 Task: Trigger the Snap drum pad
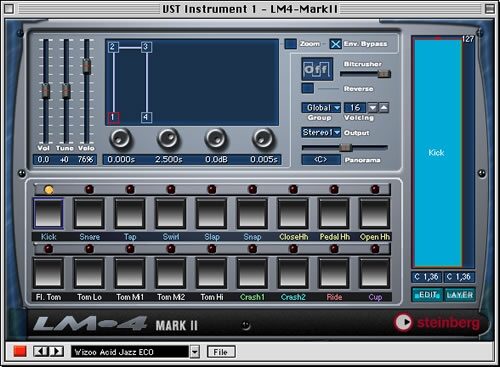(252, 213)
